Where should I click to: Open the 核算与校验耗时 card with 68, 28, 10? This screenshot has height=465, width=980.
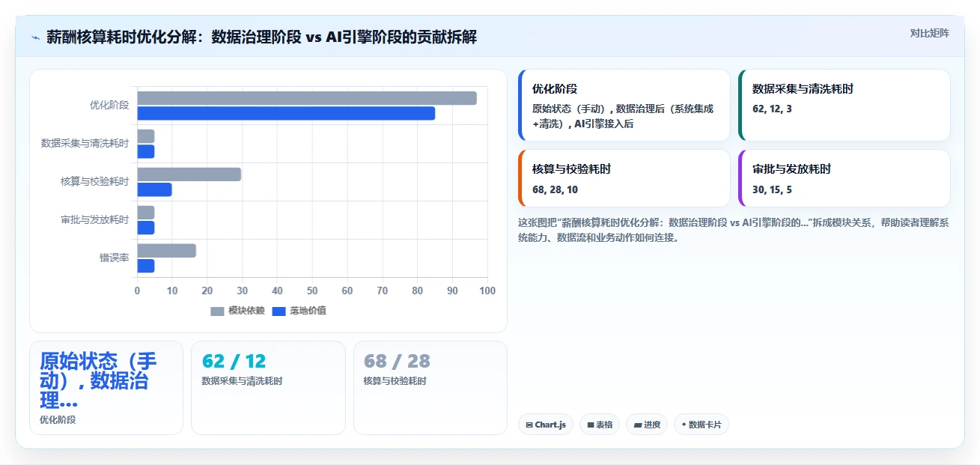click(x=624, y=178)
